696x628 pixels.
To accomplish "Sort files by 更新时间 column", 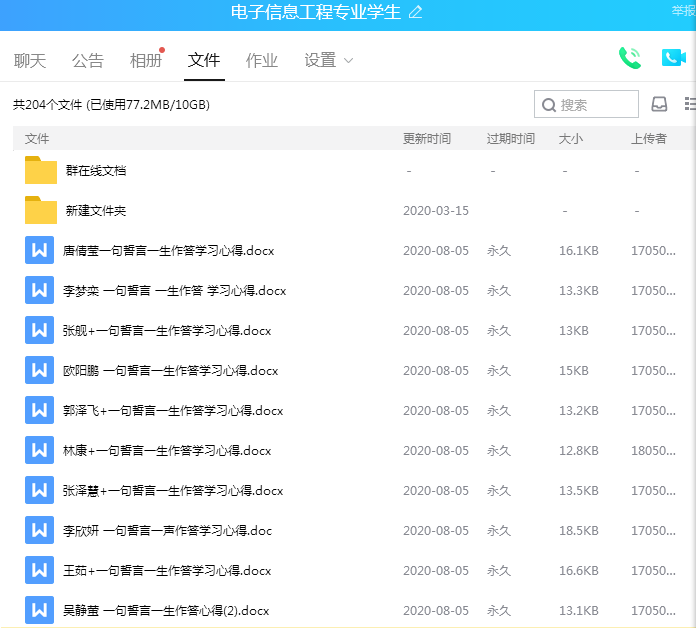I will click(x=426, y=139).
